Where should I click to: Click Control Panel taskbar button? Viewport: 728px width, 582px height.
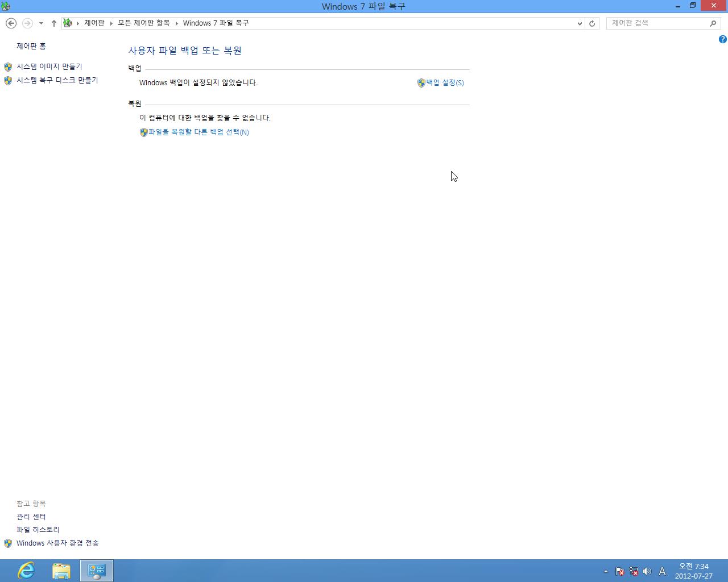(97, 571)
